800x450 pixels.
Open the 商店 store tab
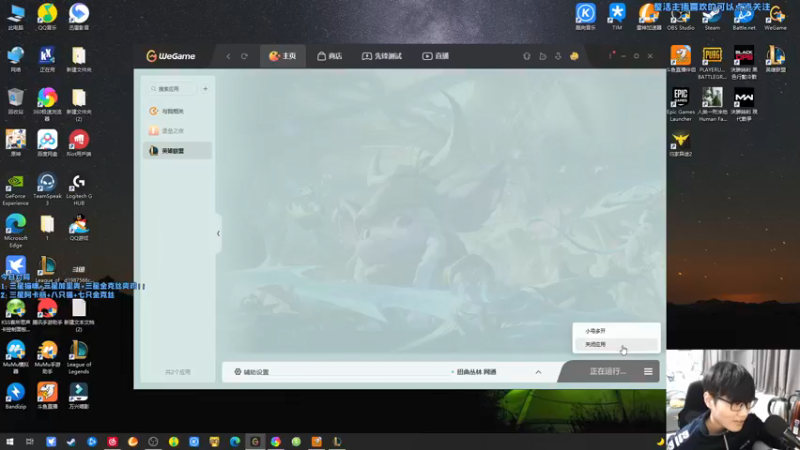[330, 56]
